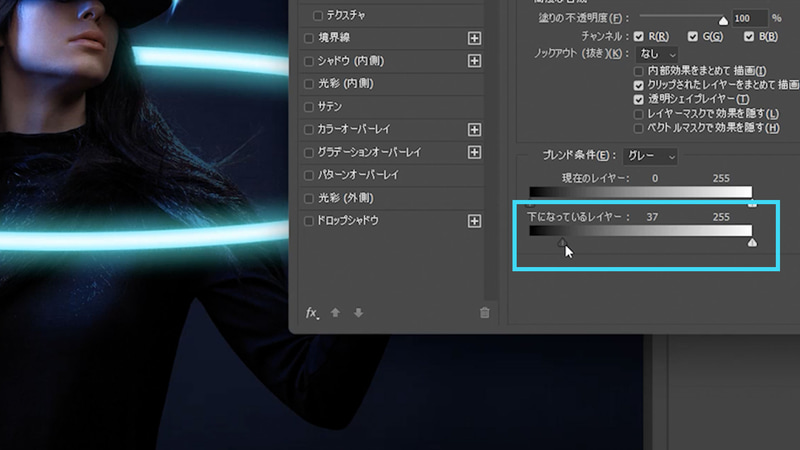Enable the パターンオーバーレイ checkbox
This screenshot has height=450, width=800.
click(308, 176)
